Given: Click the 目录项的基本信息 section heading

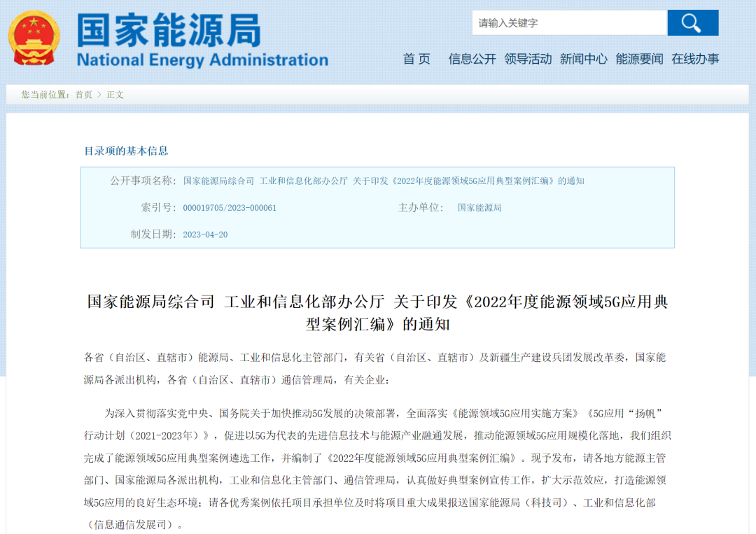Looking at the screenshot, I should 126,151.
